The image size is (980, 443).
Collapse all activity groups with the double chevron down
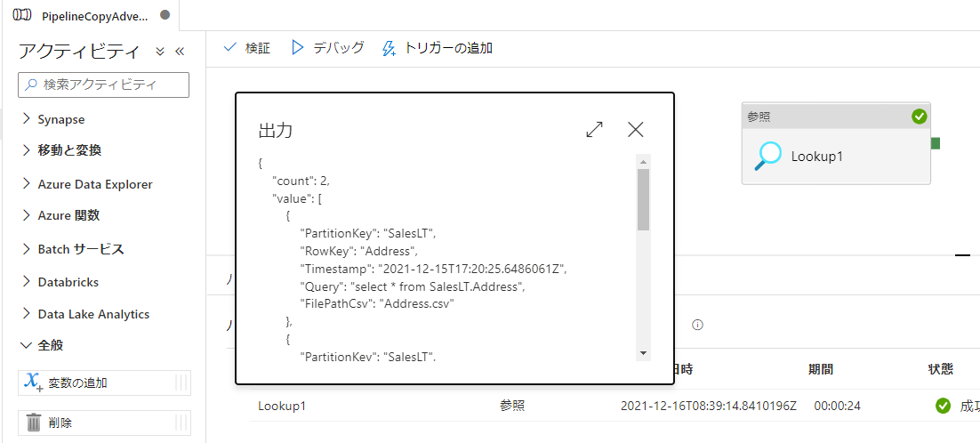tap(160, 52)
